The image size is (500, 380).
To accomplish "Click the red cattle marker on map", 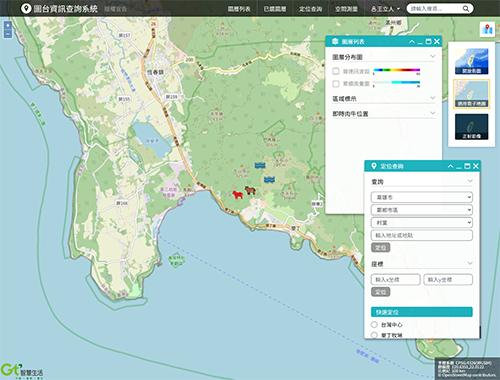I will tap(238, 195).
